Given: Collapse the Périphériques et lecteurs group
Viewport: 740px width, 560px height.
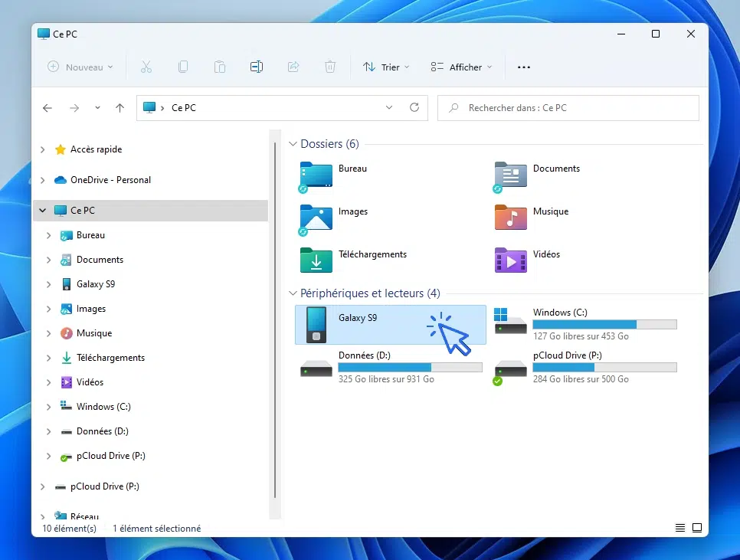Looking at the screenshot, I should 293,293.
